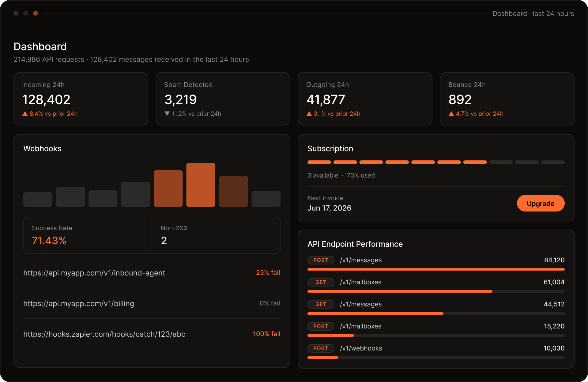Click the 100% fail label
The width and height of the screenshot is (588, 382).
[x=266, y=334]
